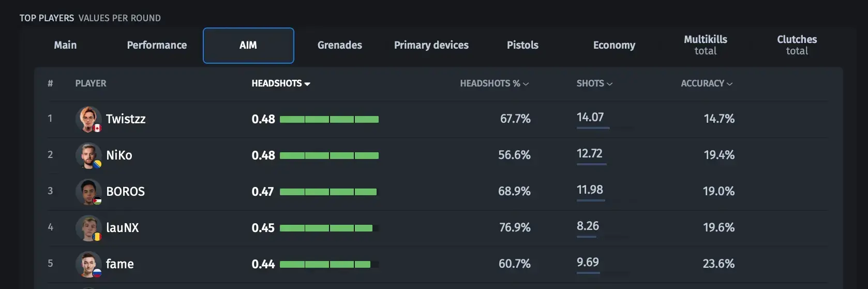The width and height of the screenshot is (868, 289).
Task: Switch to Pistols tab
Action: click(x=522, y=46)
